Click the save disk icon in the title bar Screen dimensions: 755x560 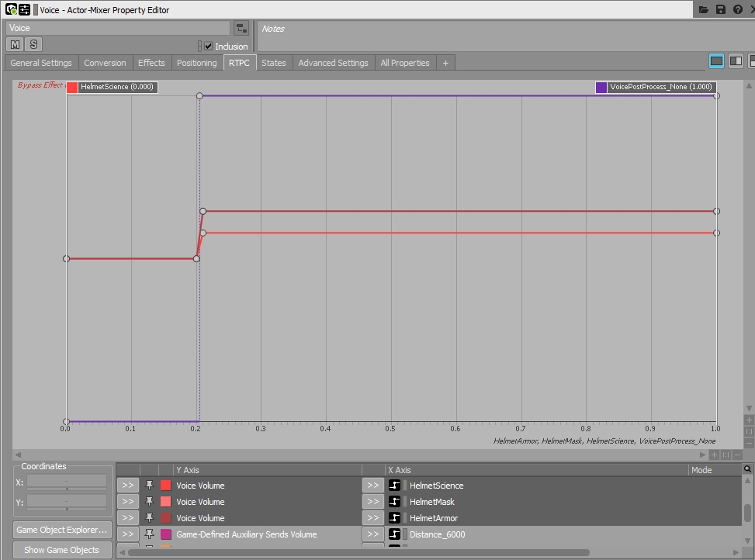(720, 9)
